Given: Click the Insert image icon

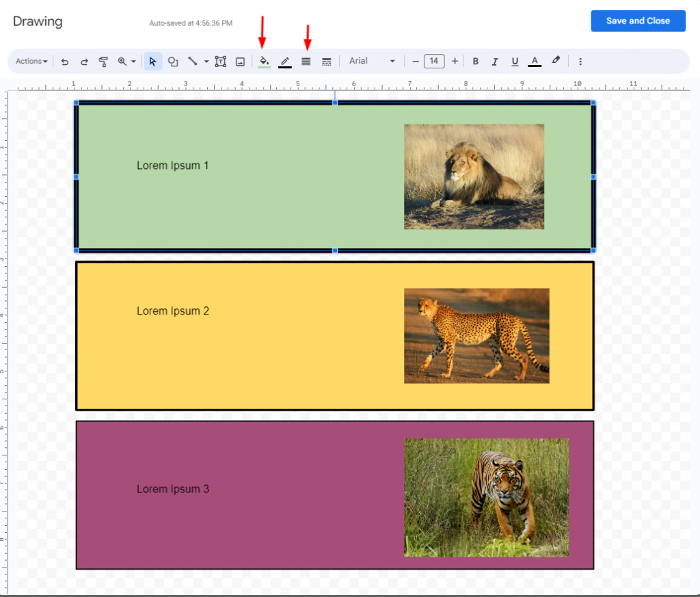Looking at the screenshot, I should [240, 62].
